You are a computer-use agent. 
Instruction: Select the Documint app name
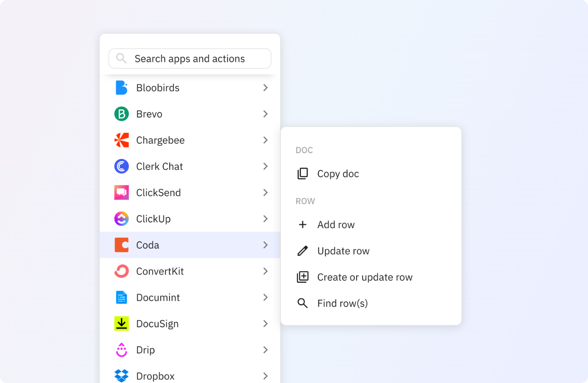(x=158, y=297)
